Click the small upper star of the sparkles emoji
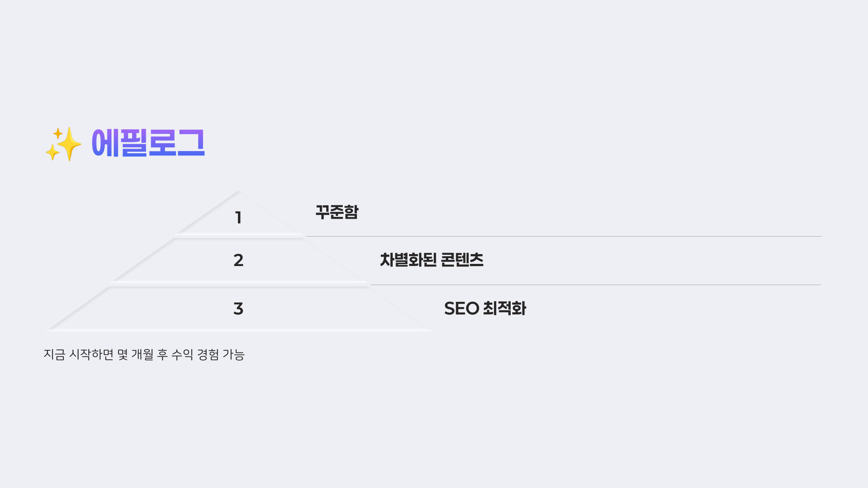The image size is (868, 488). pyautogui.click(x=58, y=133)
